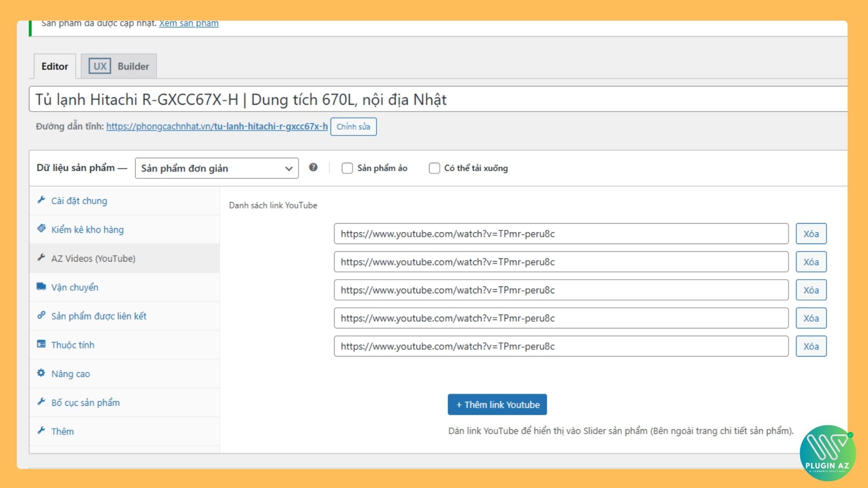Open the Sản phẩm đơn giản product type dropdown
Viewport: 868px width, 488px height.
coord(216,168)
